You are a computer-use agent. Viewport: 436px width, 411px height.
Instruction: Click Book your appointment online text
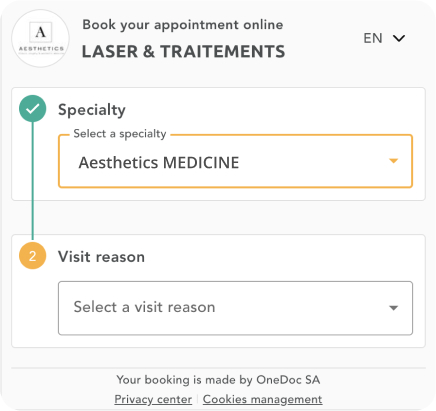[x=183, y=25]
